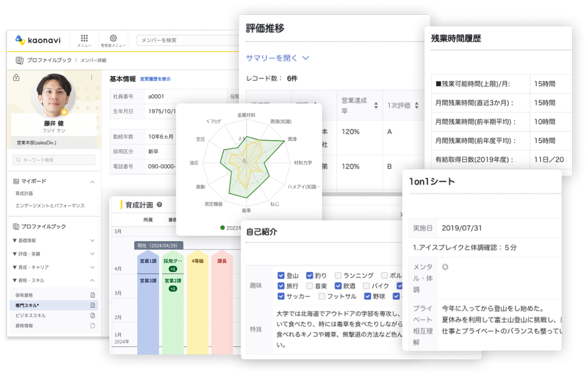Click the document icon next to 専門スキル
This screenshot has height=376, width=588.
pyautogui.click(x=94, y=305)
